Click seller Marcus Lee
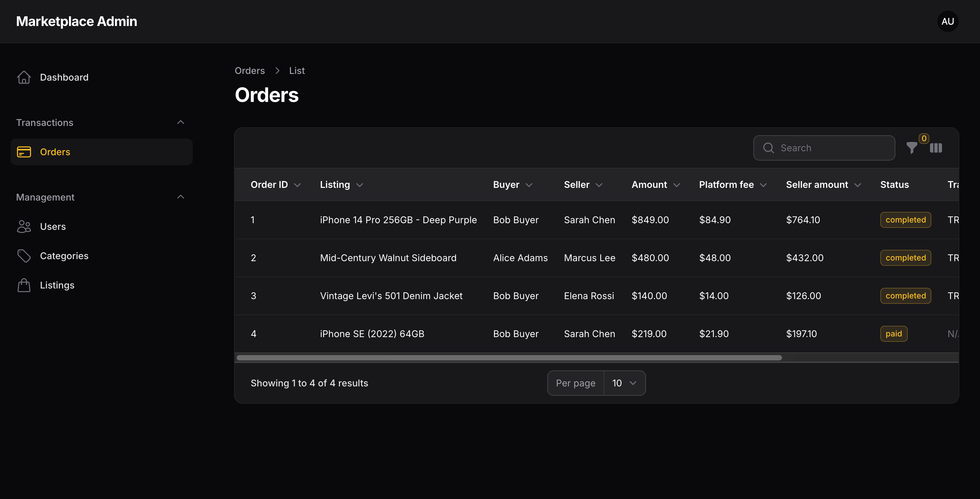980x499 pixels. (x=589, y=258)
